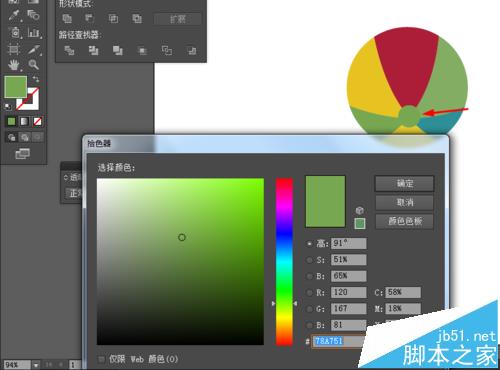Select the Artboard tool

(x=14, y=50)
